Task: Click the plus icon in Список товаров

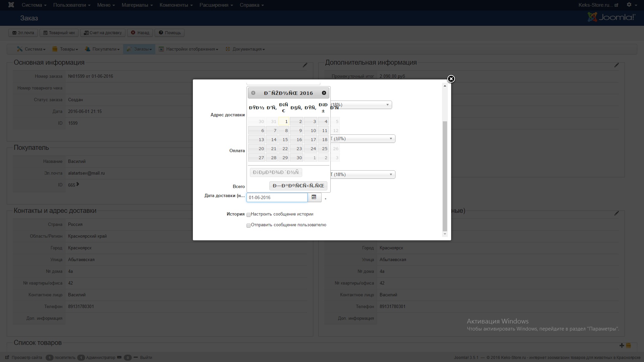Action: pos(622,345)
